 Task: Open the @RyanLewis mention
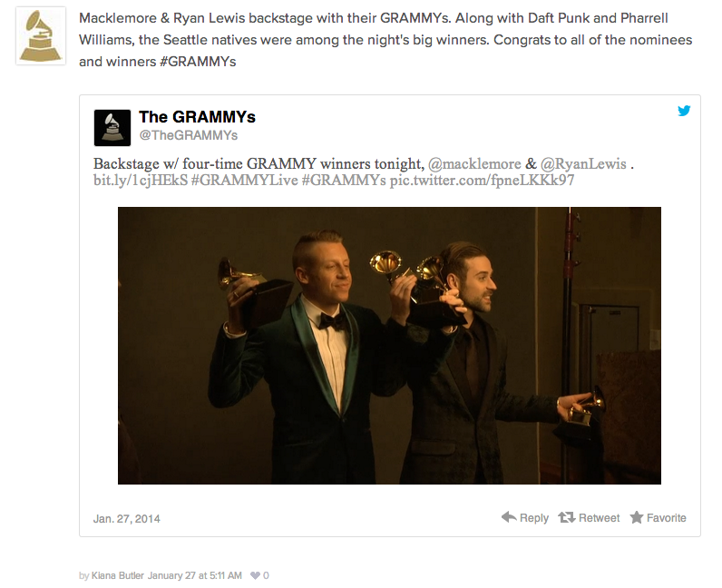(583, 163)
